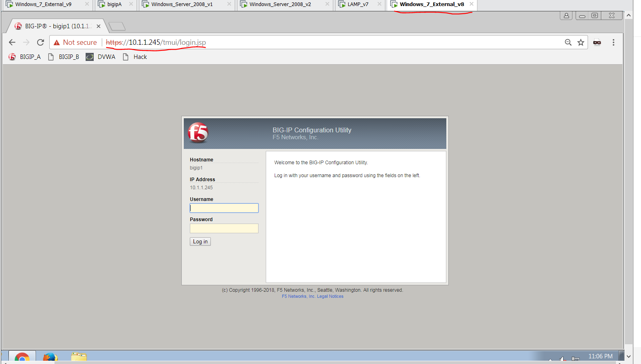The width and height of the screenshot is (641, 364).
Task: Open the zoom magnifier in address bar
Action: click(568, 42)
